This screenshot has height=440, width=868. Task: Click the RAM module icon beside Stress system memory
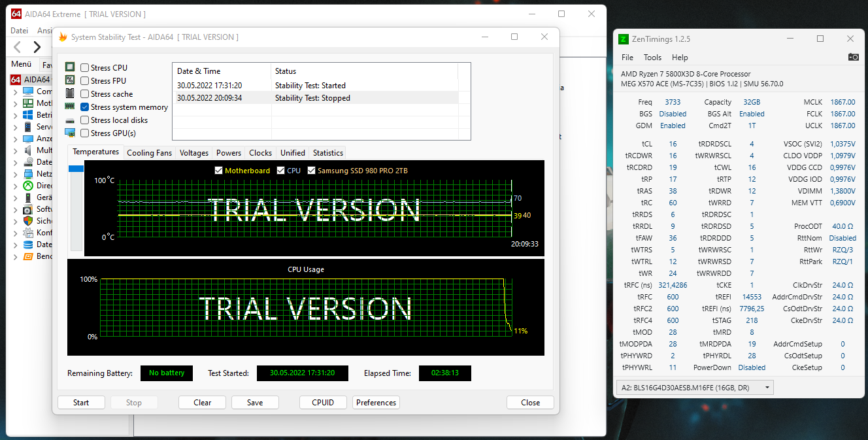coord(70,107)
